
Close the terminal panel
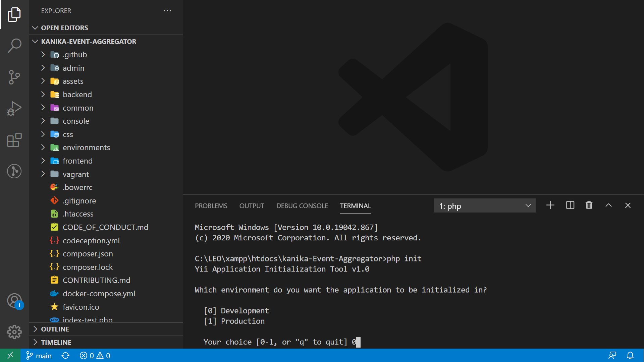coord(628,205)
